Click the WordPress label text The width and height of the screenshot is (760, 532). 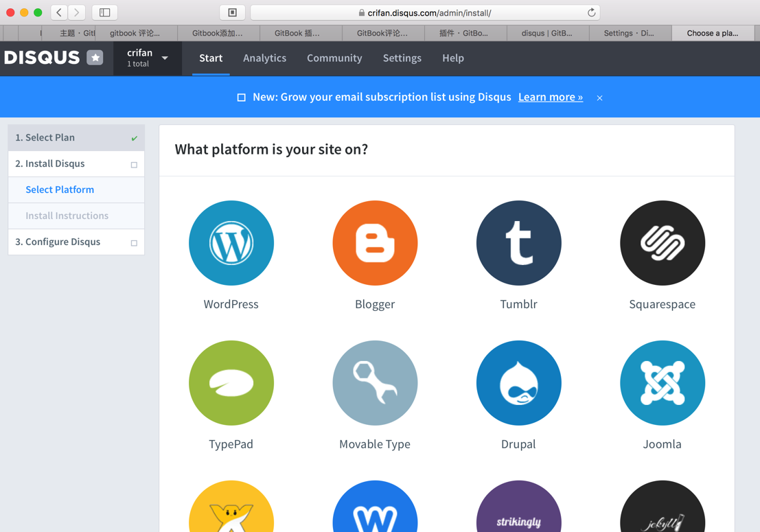(x=231, y=304)
